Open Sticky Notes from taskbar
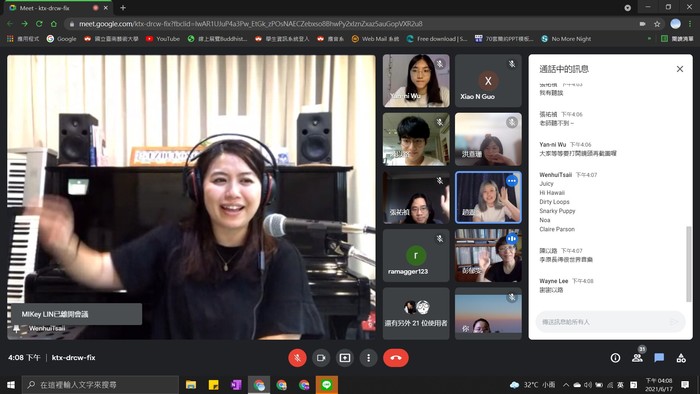Image resolution: width=700 pixels, height=394 pixels. pyautogui.click(x=214, y=385)
